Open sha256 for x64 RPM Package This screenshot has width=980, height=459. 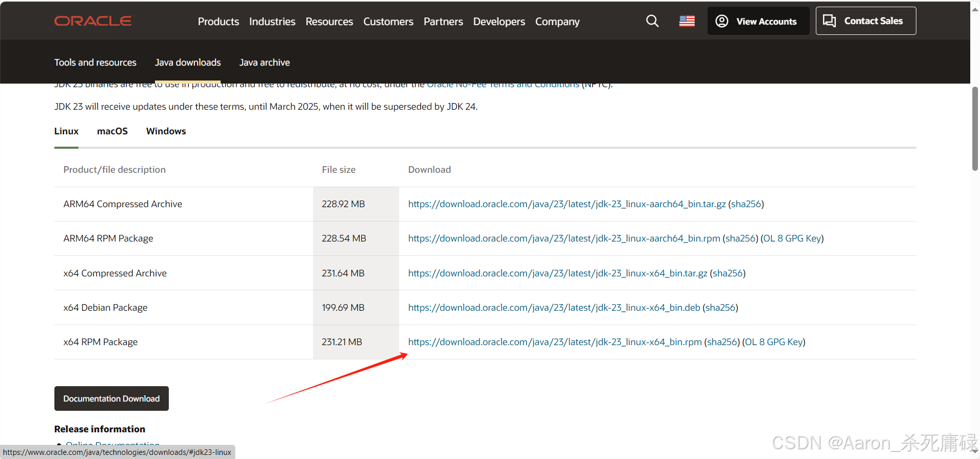pyautogui.click(x=722, y=342)
